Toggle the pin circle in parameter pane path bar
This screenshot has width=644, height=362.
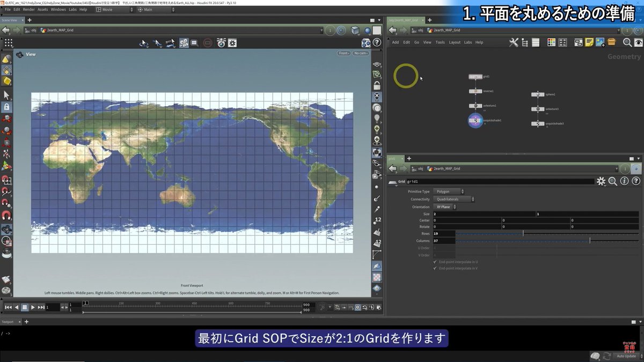coord(637,168)
